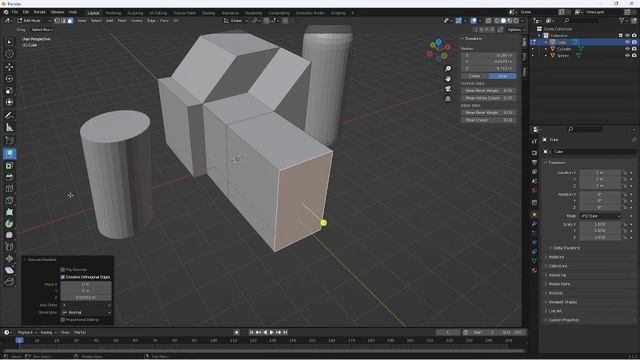This screenshot has height=360, width=640.
Task: Switch to solid viewport shading
Action: tap(503, 20)
